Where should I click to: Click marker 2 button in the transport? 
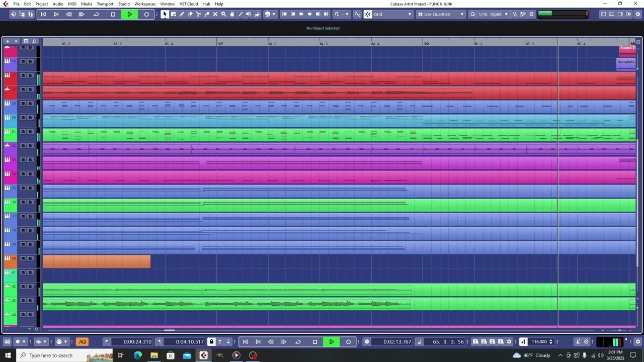pos(484,342)
